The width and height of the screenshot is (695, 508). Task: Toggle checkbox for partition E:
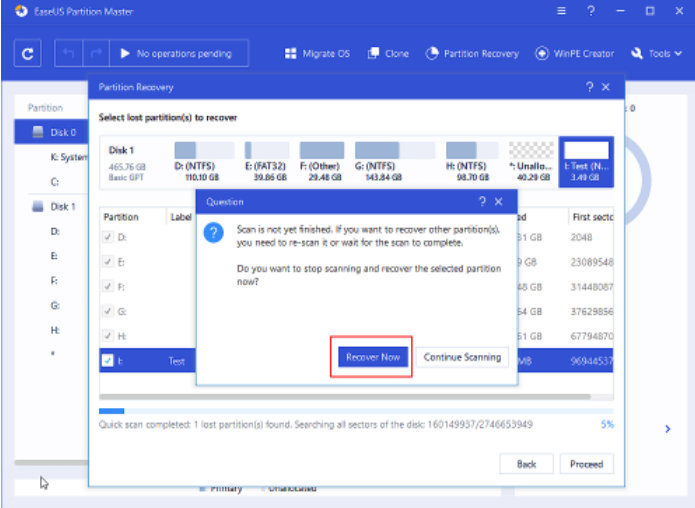[108, 262]
